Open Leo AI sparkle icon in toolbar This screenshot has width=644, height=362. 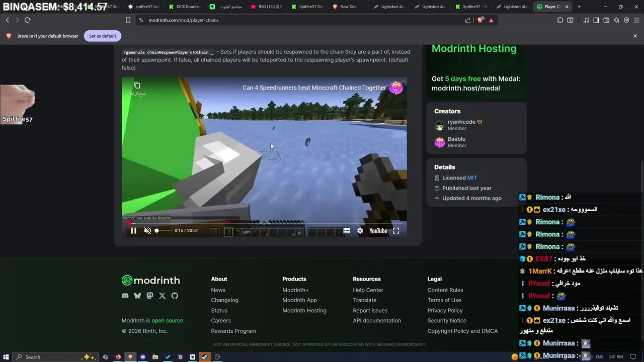click(616, 20)
